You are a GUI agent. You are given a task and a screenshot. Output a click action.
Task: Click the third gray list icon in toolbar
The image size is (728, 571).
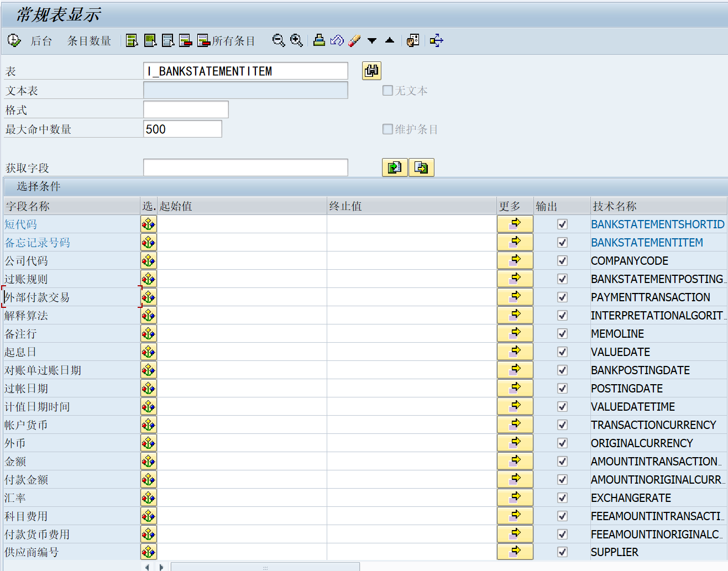coord(168,40)
